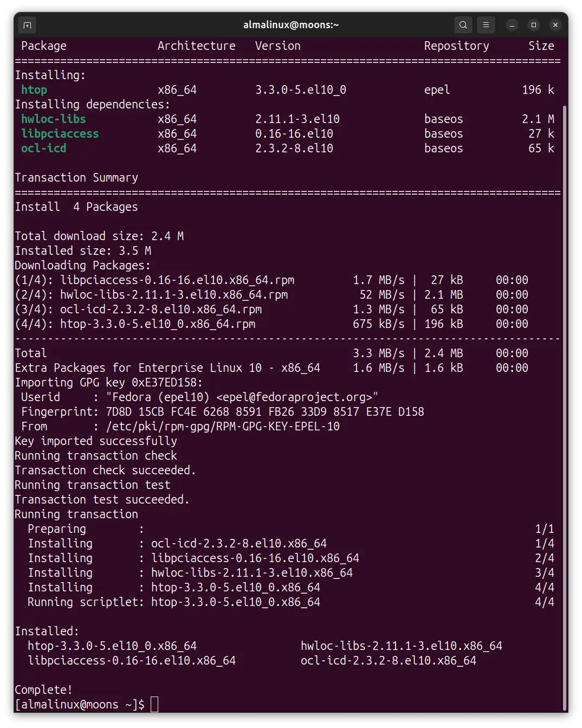Open a new terminal tab
This screenshot has height=728, width=582.
pos(28,25)
